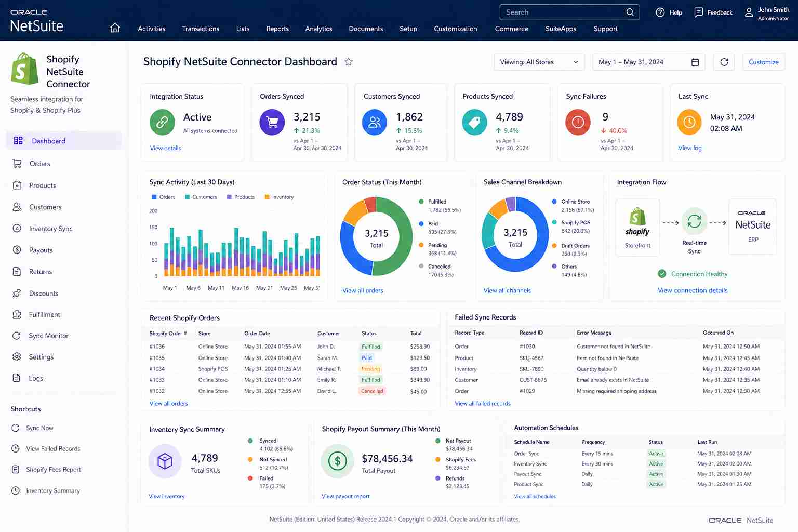Open the SuiteApps menu
Viewport: 798px width, 532px height.
[x=561, y=29]
